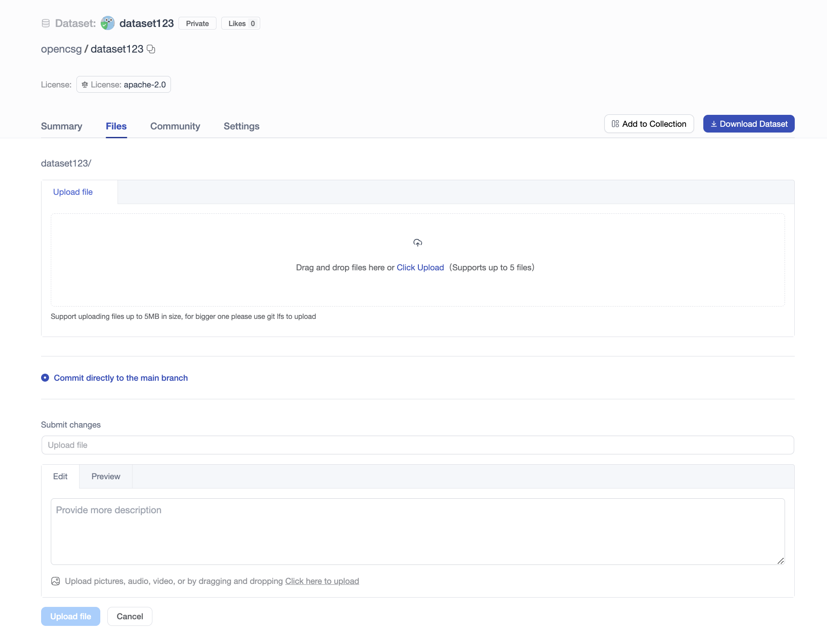Open the Settings tab
The height and width of the screenshot is (644, 827).
point(241,126)
